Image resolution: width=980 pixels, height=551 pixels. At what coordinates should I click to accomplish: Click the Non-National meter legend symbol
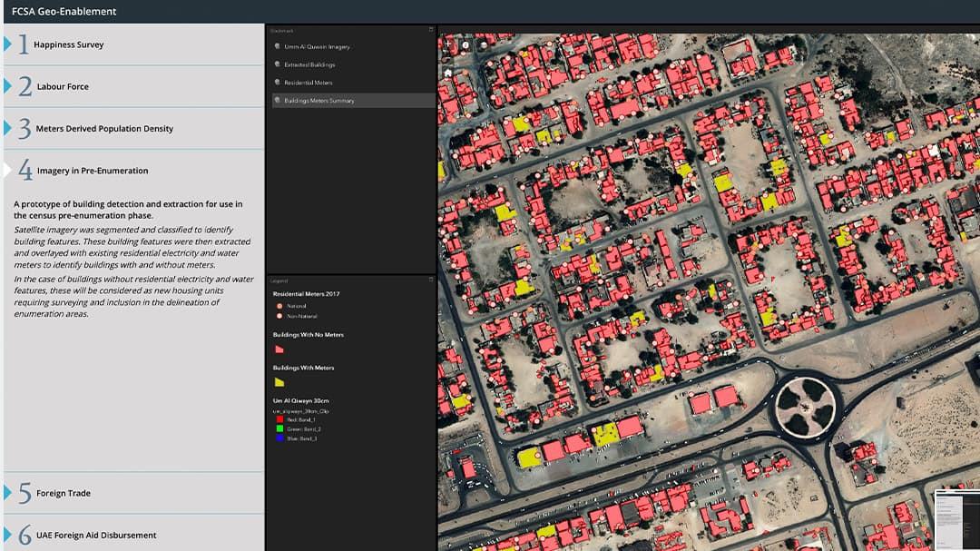[279, 316]
